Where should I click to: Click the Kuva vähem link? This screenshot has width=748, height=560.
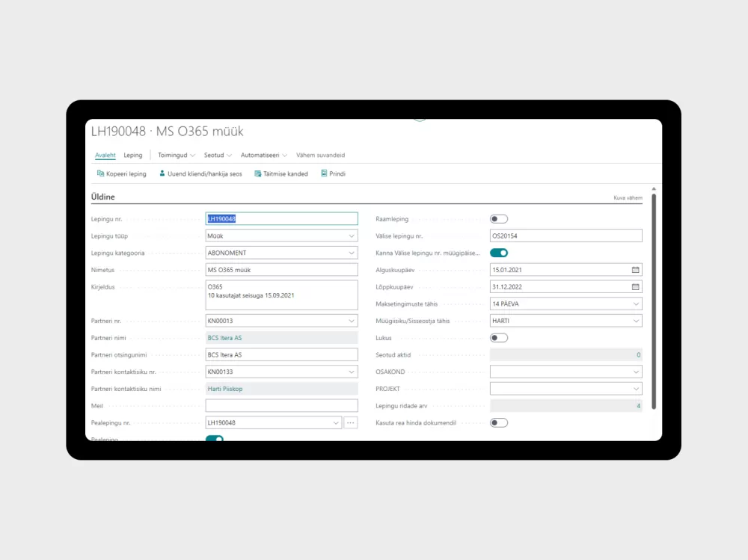(628, 197)
